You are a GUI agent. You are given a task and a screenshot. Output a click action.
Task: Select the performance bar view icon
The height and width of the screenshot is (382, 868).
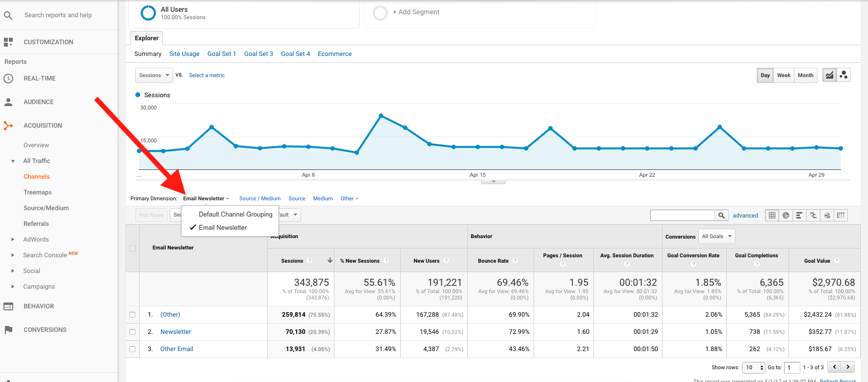799,216
